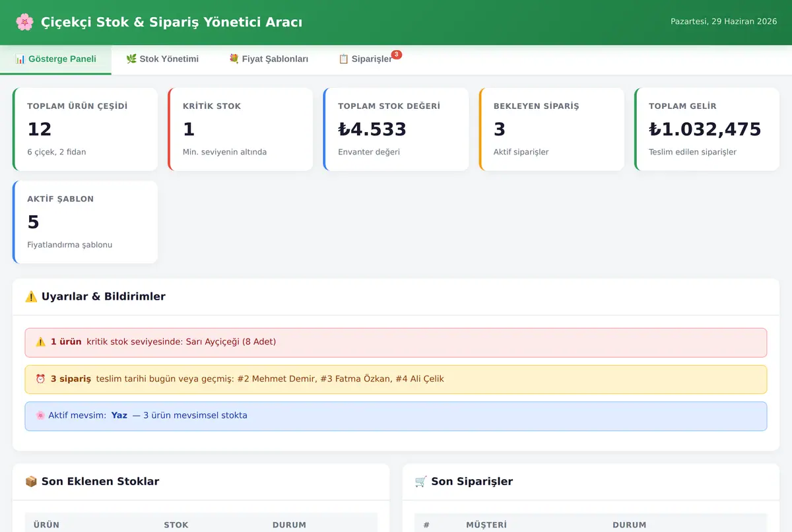Click the Envanter değeri subtitle

pyautogui.click(x=369, y=152)
